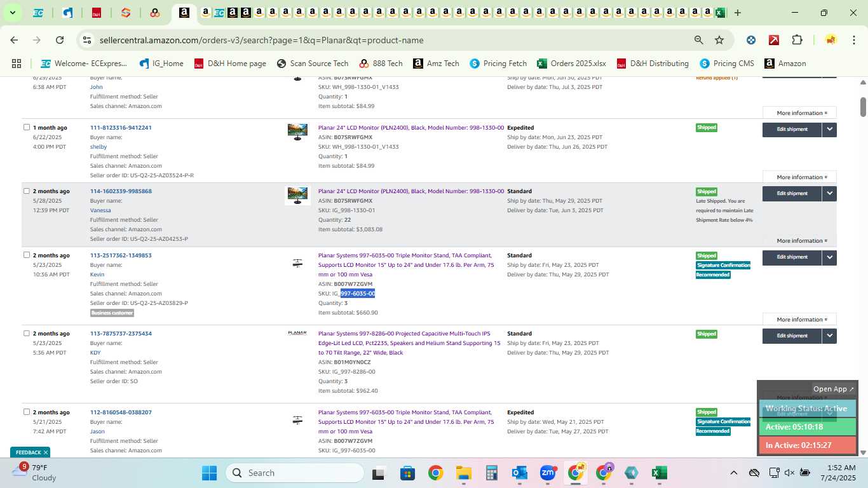Image resolution: width=868 pixels, height=488 pixels.
Task: Click Edit shipment for order 111-8123316-9412241
Action: pyautogui.click(x=792, y=130)
